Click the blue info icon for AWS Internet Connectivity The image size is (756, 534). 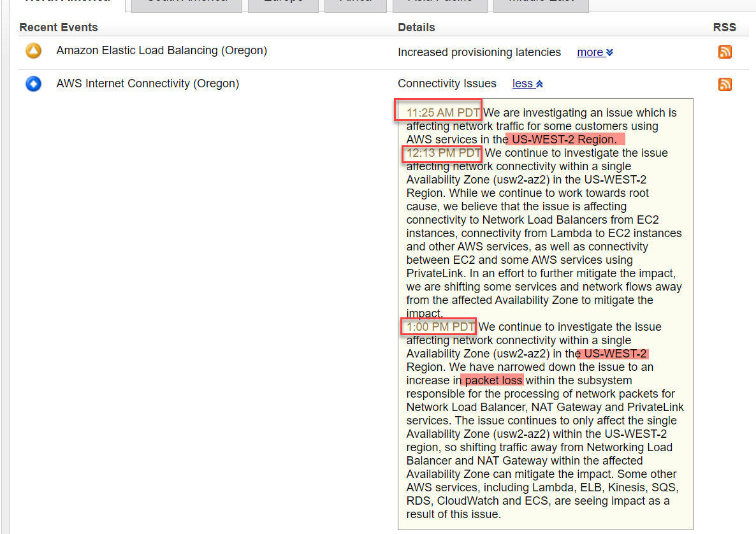[x=33, y=84]
